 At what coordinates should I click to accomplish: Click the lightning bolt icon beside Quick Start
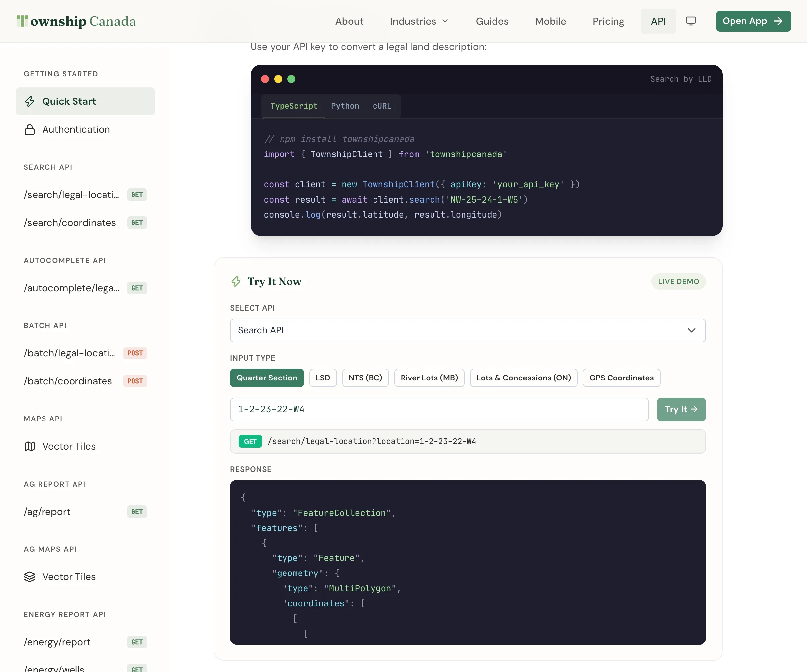point(30,101)
